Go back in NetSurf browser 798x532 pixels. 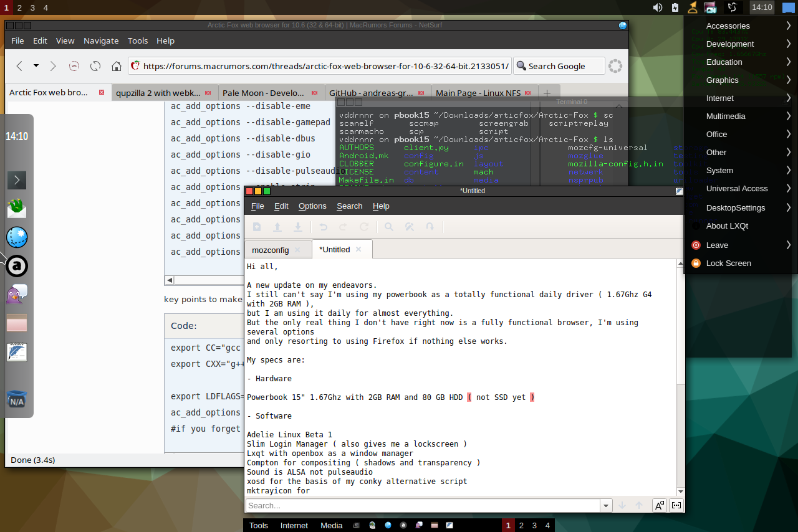coord(19,66)
